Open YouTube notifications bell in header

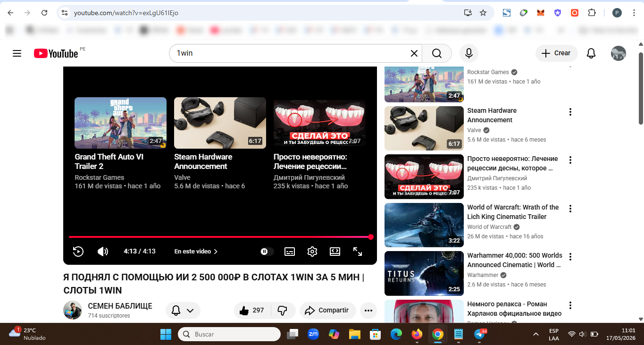click(x=591, y=53)
